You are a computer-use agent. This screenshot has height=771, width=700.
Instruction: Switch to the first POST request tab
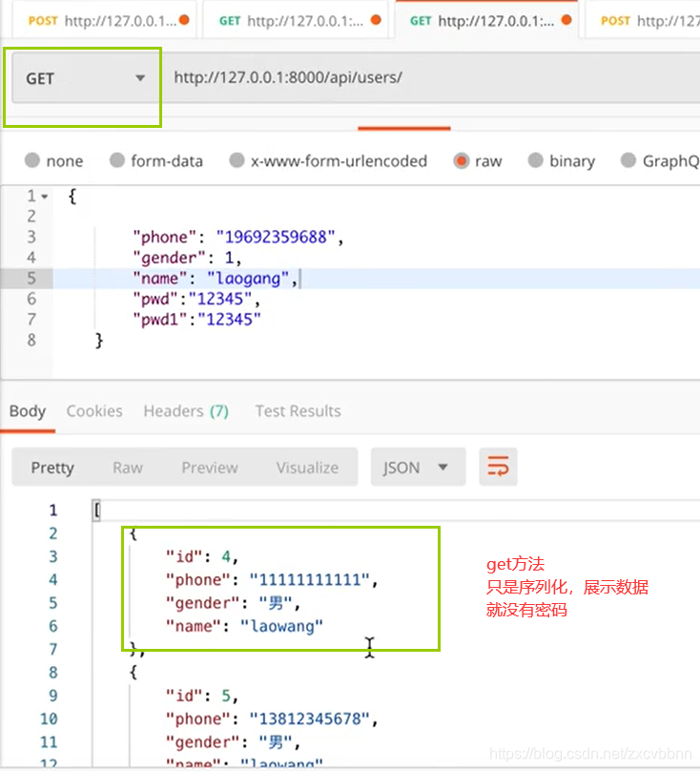(104, 20)
